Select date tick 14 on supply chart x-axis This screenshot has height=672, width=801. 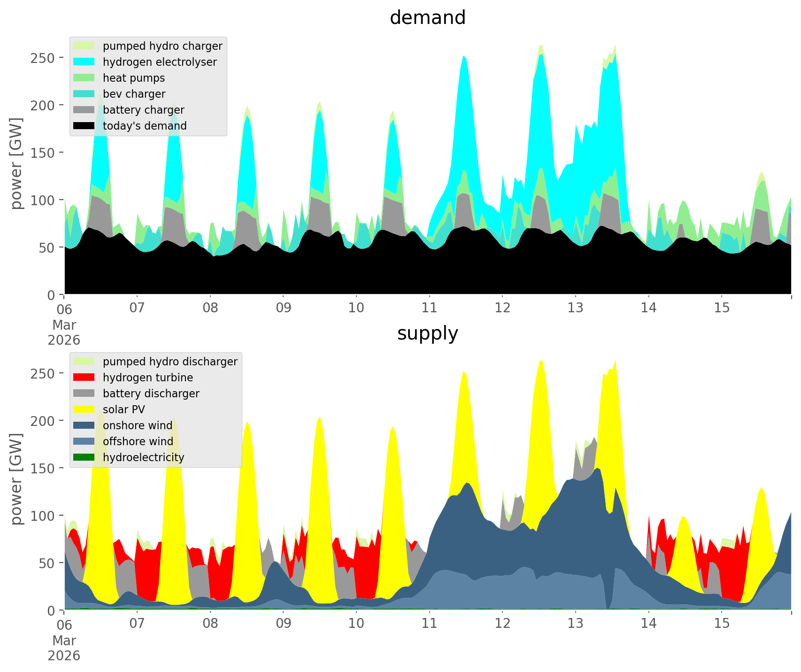(x=648, y=624)
